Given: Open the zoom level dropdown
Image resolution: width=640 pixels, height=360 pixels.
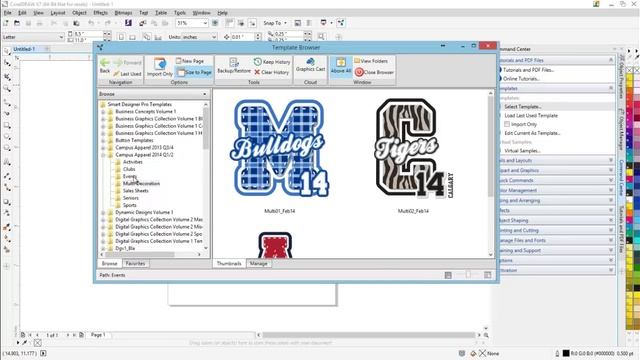Looking at the screenshot, I should pos(205,23).
